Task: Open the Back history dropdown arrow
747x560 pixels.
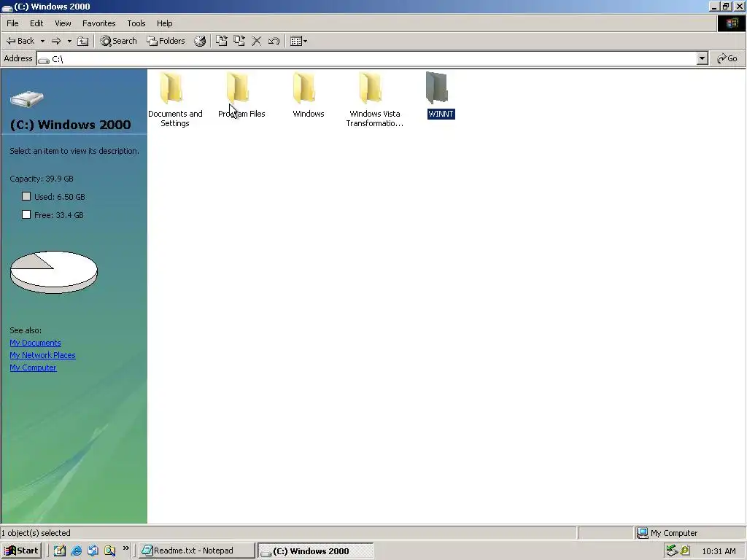Action: pos(42,41)
